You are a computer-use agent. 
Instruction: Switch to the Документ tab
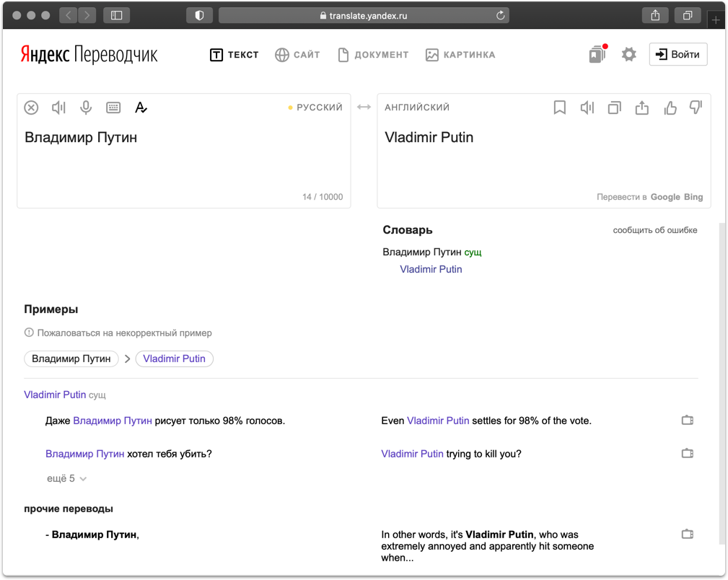click(373, 55)
